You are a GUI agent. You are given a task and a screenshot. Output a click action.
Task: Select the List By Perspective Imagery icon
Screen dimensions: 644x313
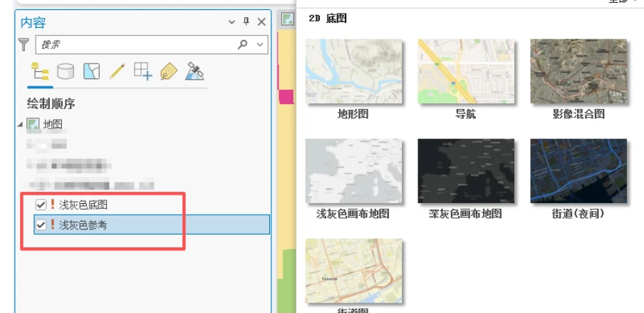click(194, 71)
